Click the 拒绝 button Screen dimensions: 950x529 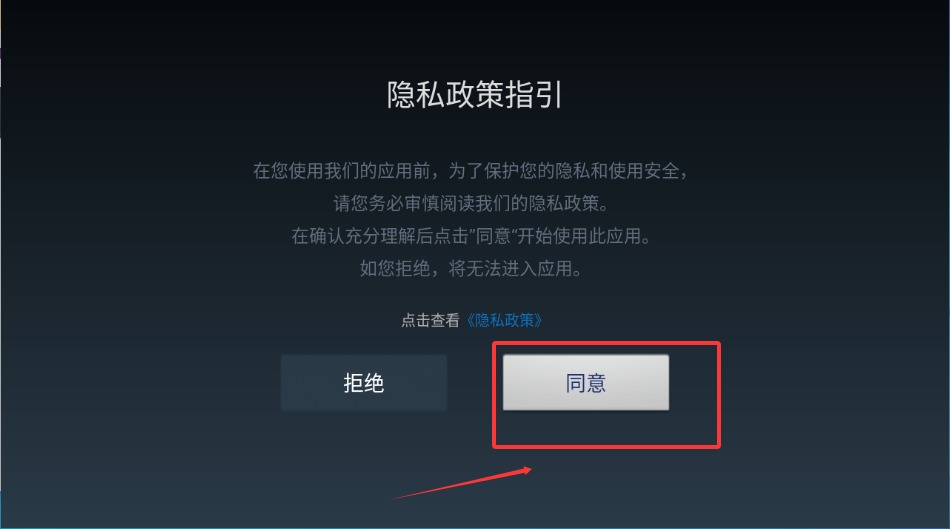(x=364, y=382)
